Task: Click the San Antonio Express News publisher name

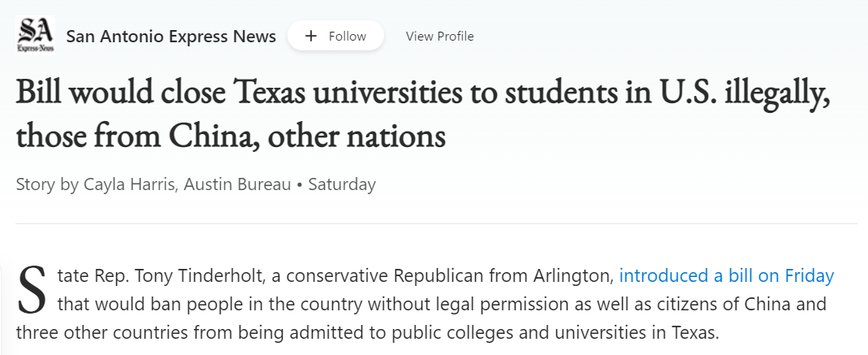Action: 171,36
